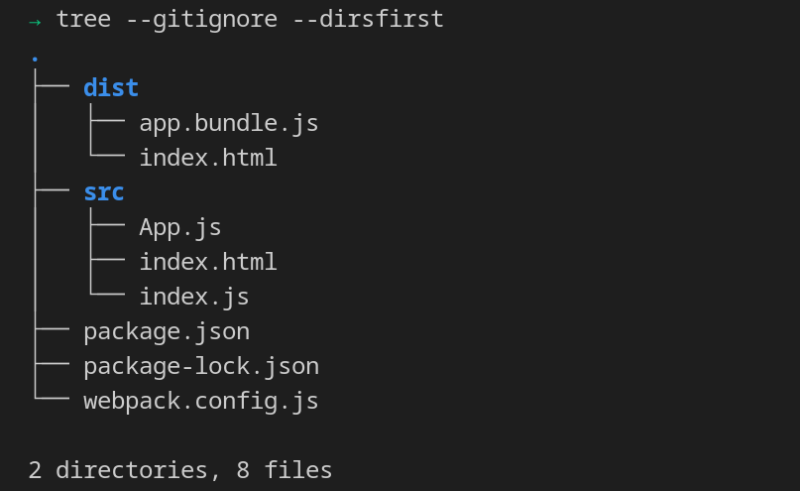800x491 pixels.
Task: Select the dist directory name
Action: 111,88
